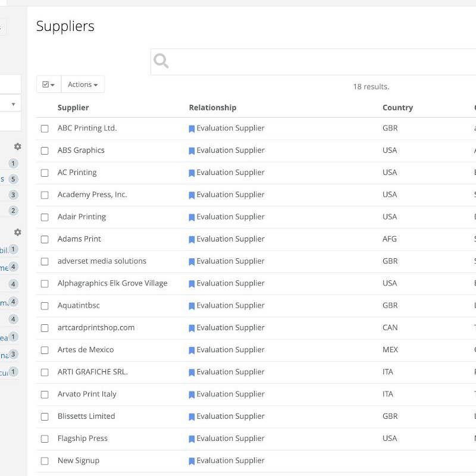Click the MEX country cell for Artes de Mexico
Screen dimensions: 476x476
point(390,350)
